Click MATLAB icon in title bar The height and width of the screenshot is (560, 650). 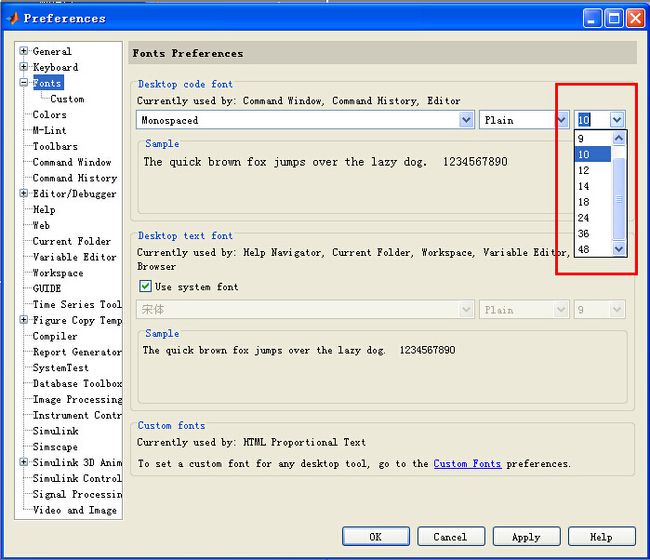coord(14,18)
